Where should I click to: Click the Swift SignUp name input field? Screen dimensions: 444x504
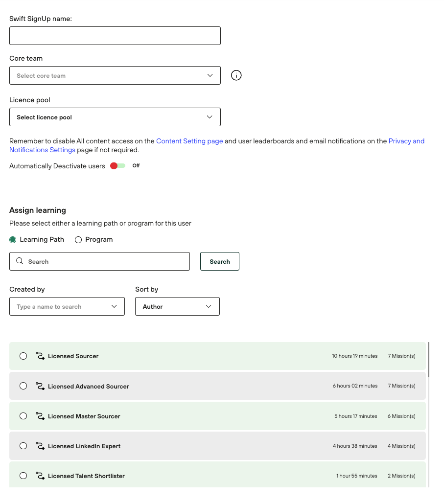click(115, 36)
